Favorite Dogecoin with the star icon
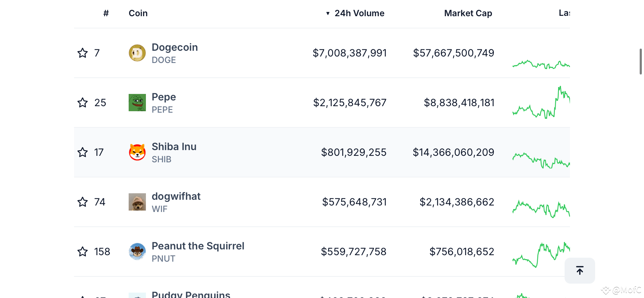This screenshot has width=644, height=298. pos(83,53)
